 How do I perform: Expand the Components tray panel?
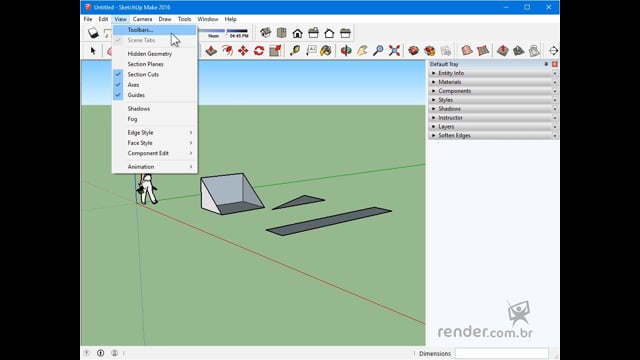pyautogui.click(x=493, y=91)
